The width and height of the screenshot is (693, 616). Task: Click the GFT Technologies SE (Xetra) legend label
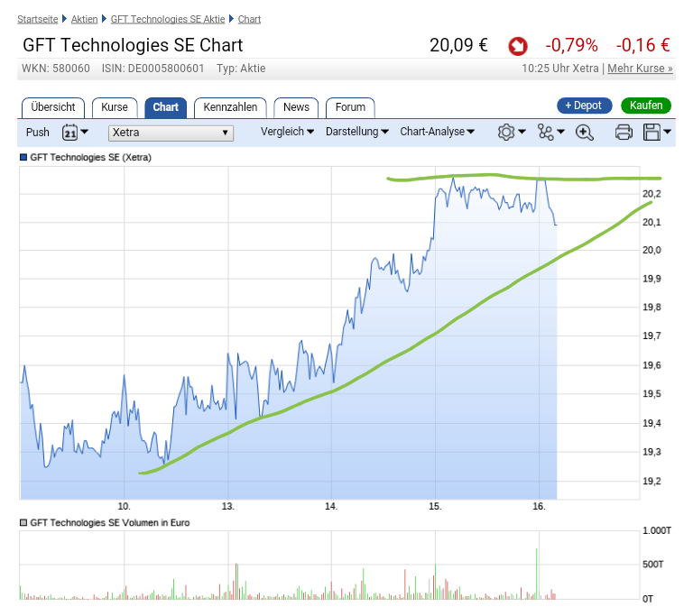pos(90,157)
